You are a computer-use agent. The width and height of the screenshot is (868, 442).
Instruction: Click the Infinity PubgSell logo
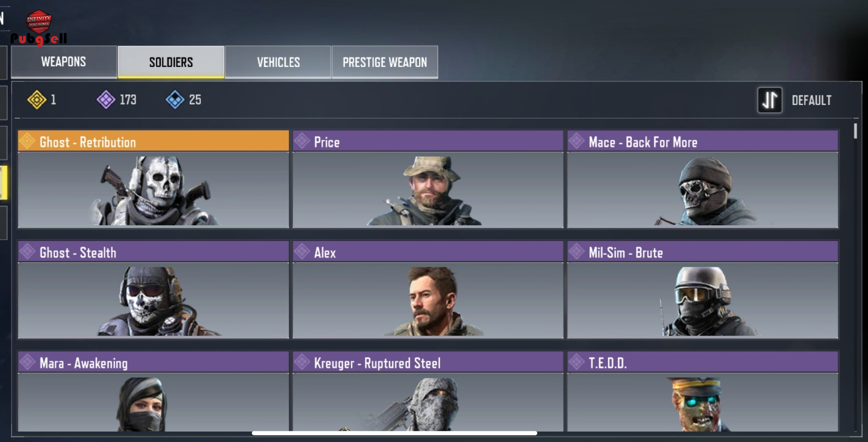pos(39,27)
